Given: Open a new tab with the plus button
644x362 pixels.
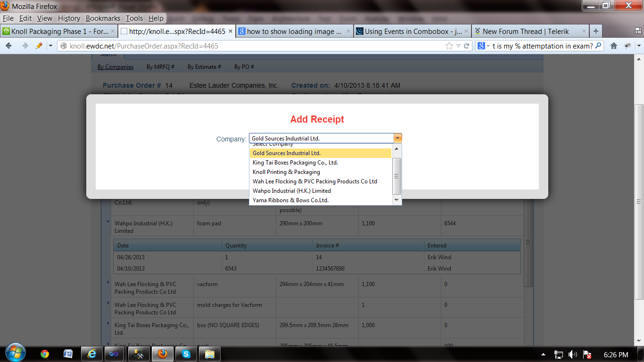Looking at the screenshot, I should click(596, 31).
